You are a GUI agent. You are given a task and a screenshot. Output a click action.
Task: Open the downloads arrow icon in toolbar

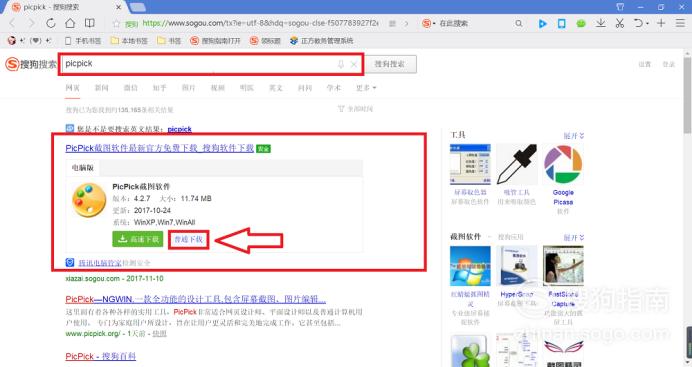pos(600,23)
